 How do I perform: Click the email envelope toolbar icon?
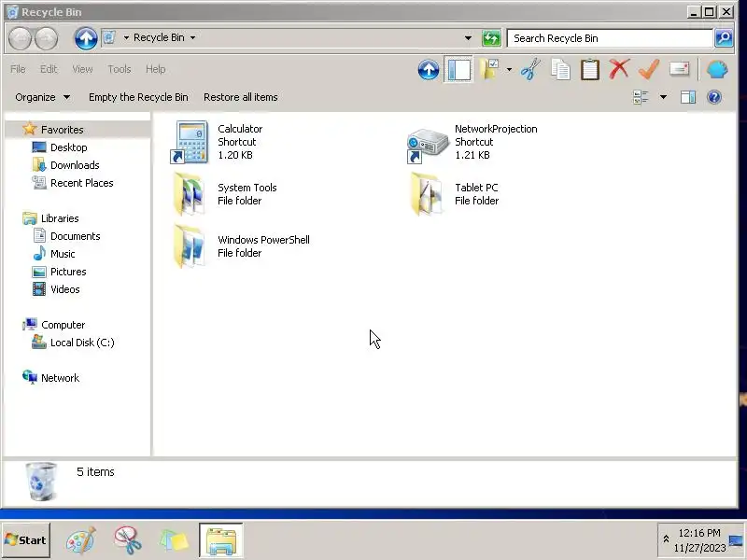(679, 69)
